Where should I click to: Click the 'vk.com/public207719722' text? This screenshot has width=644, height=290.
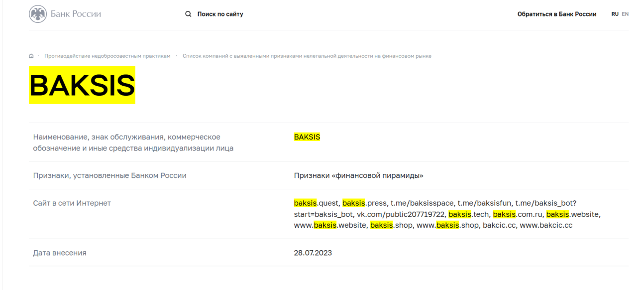(x=400, y=214)
